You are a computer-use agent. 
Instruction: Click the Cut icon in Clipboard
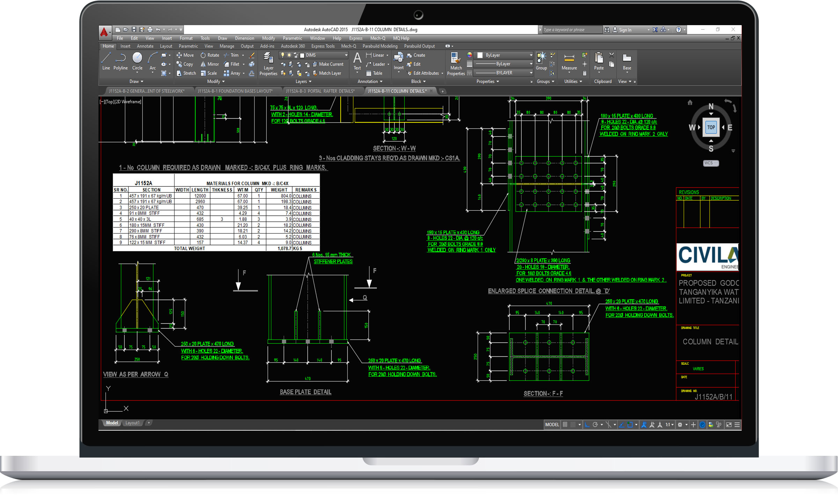pyautogui.click(x=612, y=55)
